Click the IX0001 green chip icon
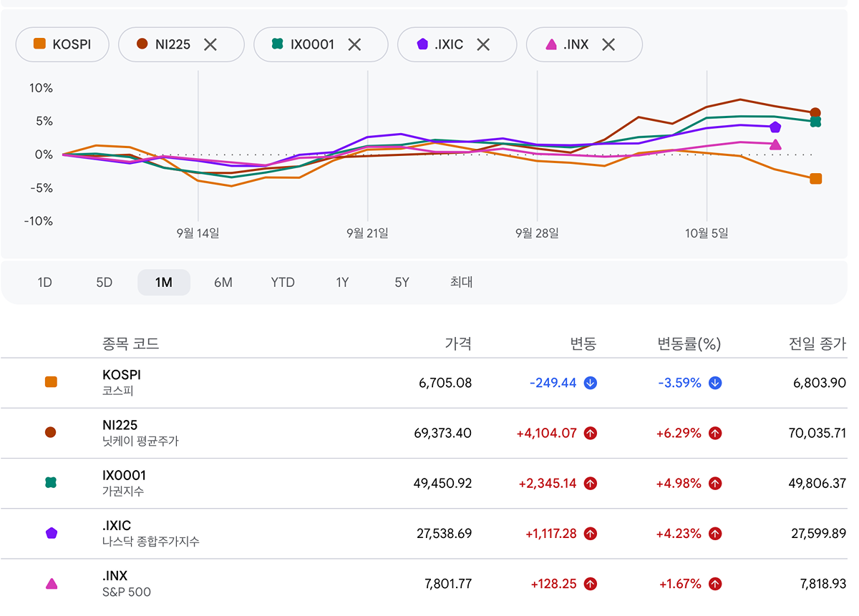The image size is (859, 616). (x=278, y=44)
